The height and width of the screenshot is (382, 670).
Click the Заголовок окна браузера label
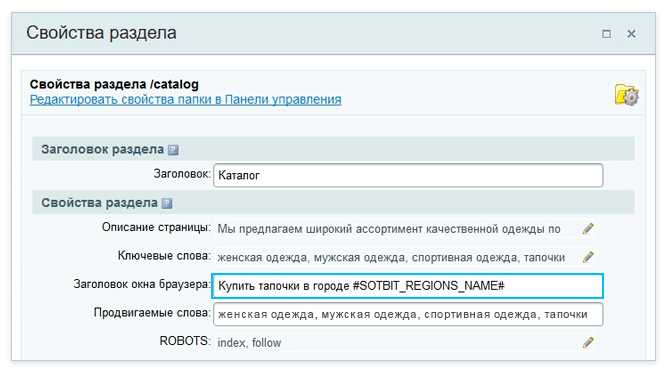coord(142,284)
